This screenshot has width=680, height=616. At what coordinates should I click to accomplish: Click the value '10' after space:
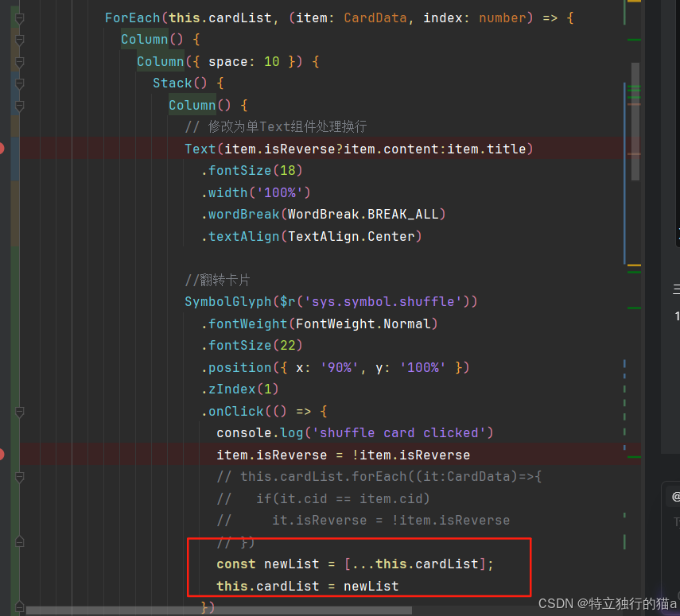[272, 61]
